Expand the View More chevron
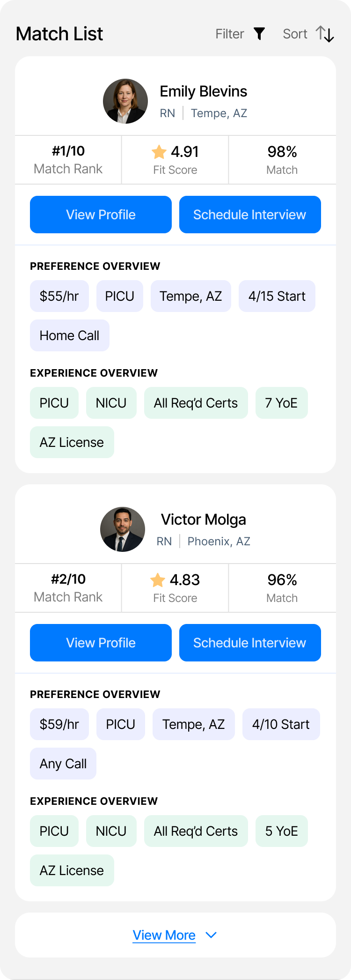Viewport: 351px width, 980px height. click(x=211, y=935)
